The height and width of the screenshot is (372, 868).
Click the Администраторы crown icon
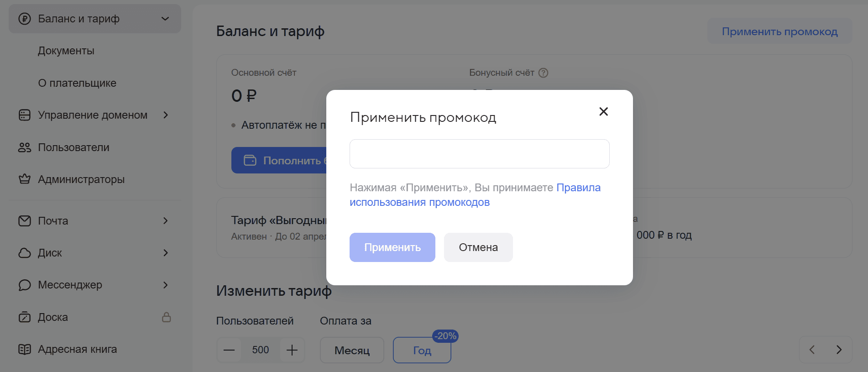(25, 179)
